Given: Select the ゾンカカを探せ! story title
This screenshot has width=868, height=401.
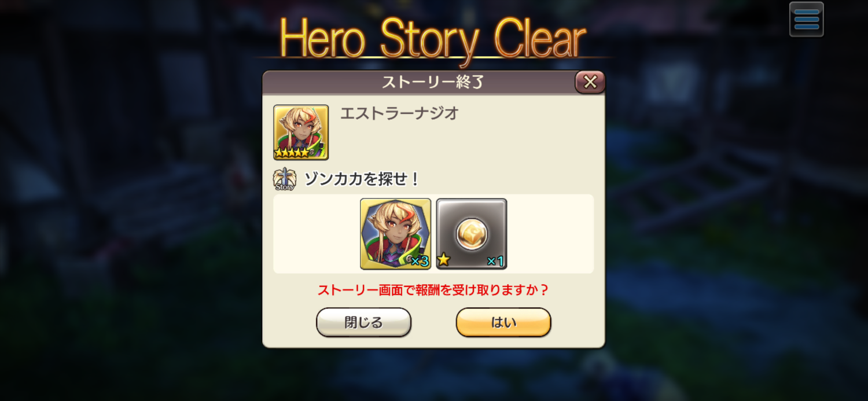Looking at the screenshot, I should coord(362,179).
